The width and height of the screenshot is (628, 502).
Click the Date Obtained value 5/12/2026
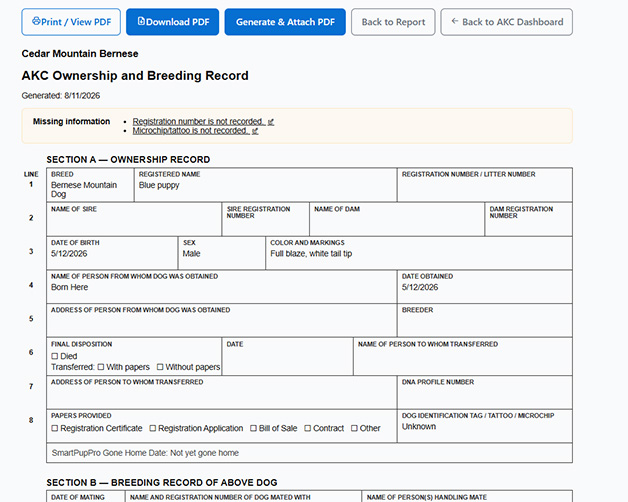(420, 287)
